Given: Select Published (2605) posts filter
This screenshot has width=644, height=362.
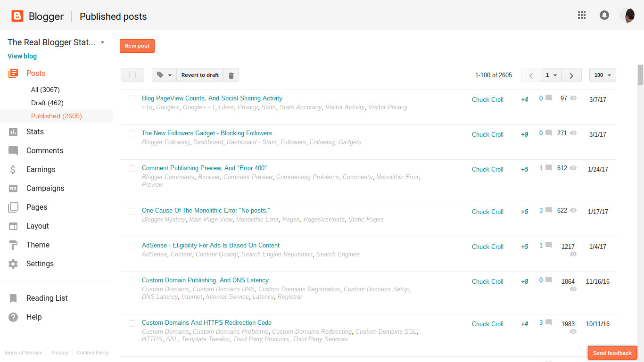Looking at the screenshot, I should (57, 116).
